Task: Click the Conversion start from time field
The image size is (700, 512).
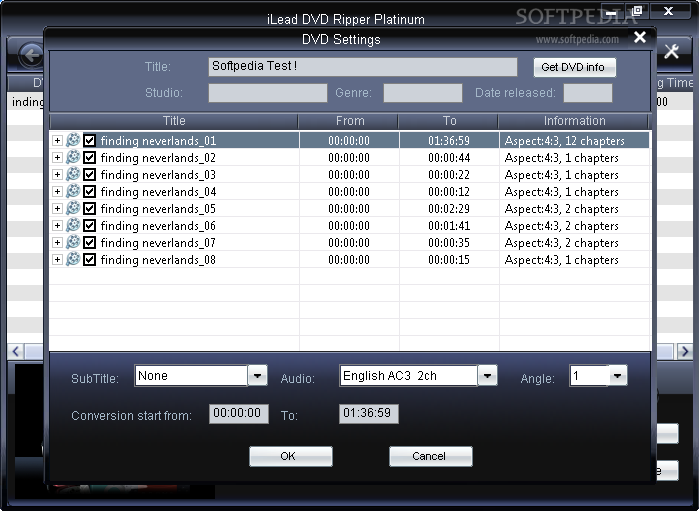Action: coord(239,414)
